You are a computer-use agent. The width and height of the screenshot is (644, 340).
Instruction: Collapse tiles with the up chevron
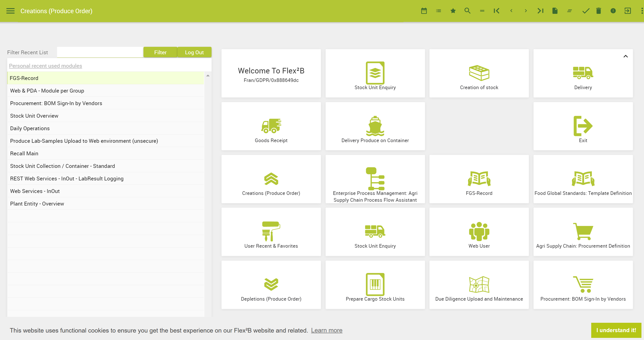[x=625, y=56]
